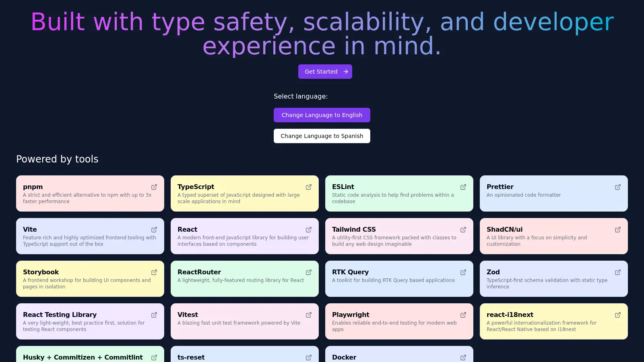Viewport: 644px width, 362px height.
Task: Open the Husky + Commitizen + Commitlint title
Action: (x=83, y=357)
